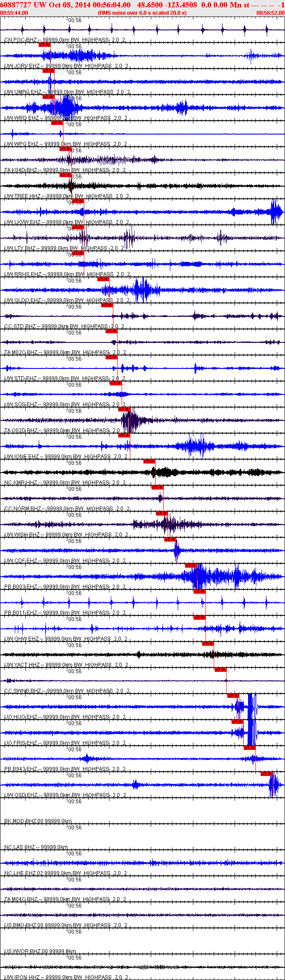Select the pick marker on UW GLDO trace
Viewport: 285px width, 980px height.
click(x=103, y=279)
